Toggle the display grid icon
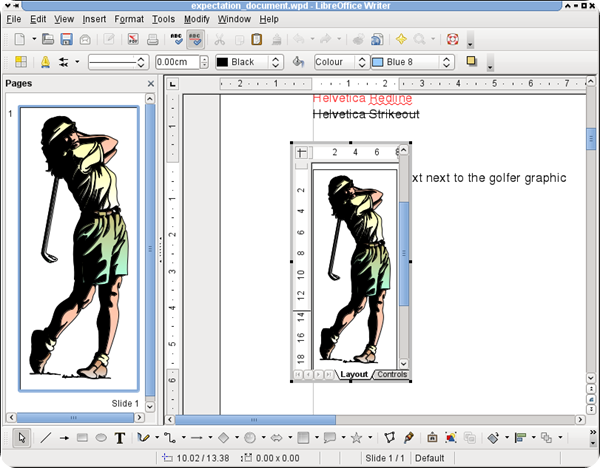Viewport: 600px width, 468px height. (21, 62)
